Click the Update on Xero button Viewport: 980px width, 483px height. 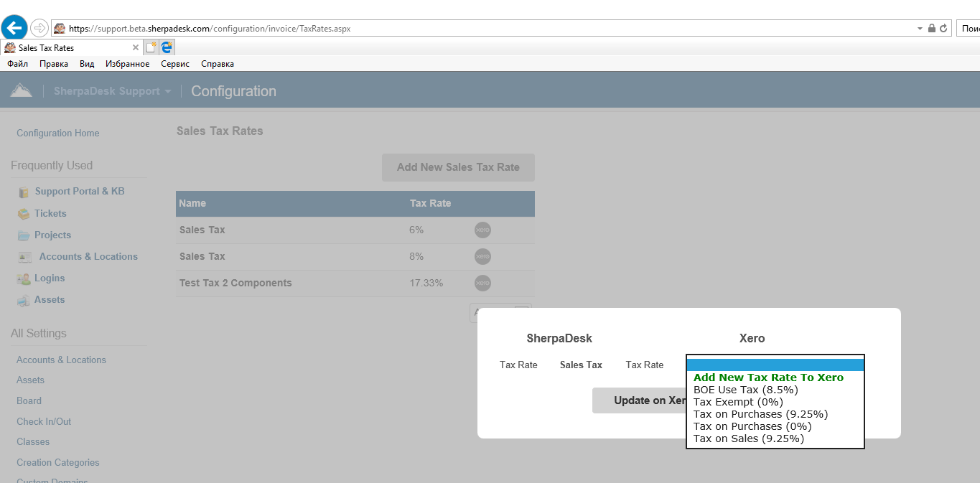coord(638,400)
